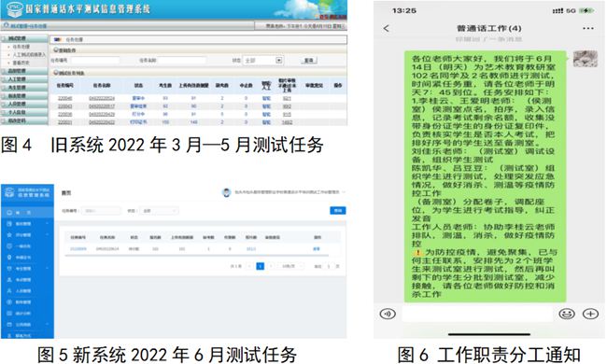Click the calendar icon sidebar item
This screenshot has width=607, height=364.
27,325
